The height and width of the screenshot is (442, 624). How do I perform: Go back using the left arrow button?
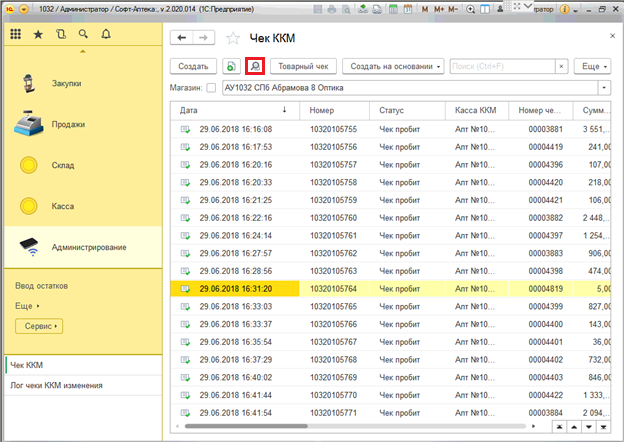(182, 38)
